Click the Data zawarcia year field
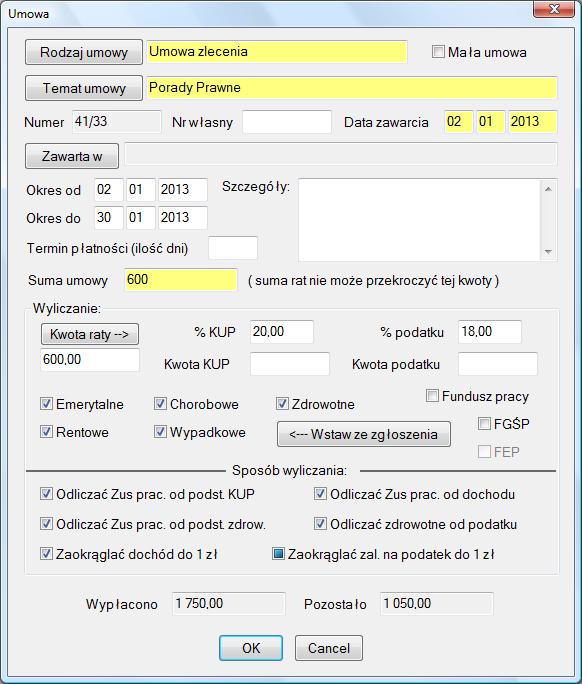The height and width of the screenshot is (684, 582). [x=533, y=122]
